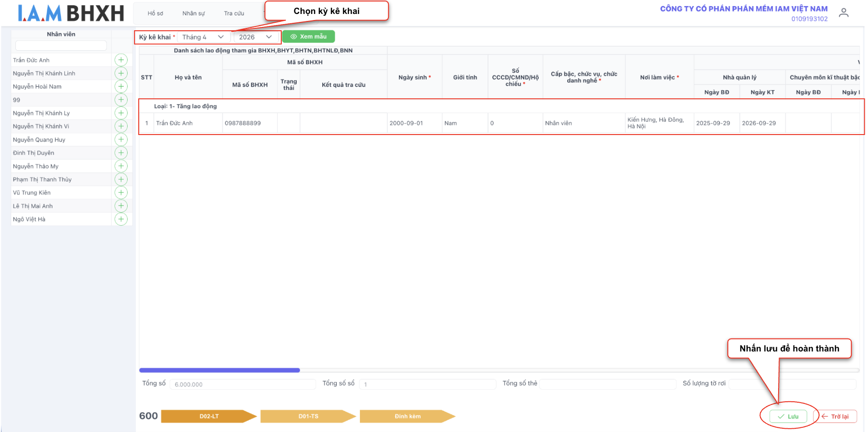Expand the 2026 year dropdown
Screen dimensions: 868x432
tap(255, 37)
